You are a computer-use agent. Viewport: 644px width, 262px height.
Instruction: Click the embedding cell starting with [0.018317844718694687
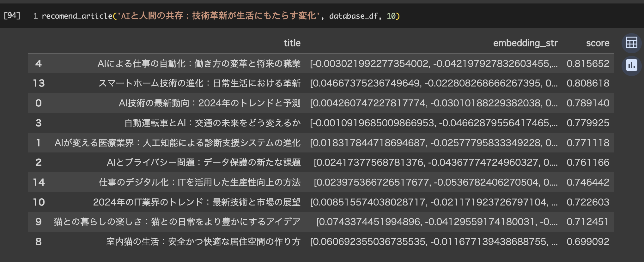click(x=434, y=143)
